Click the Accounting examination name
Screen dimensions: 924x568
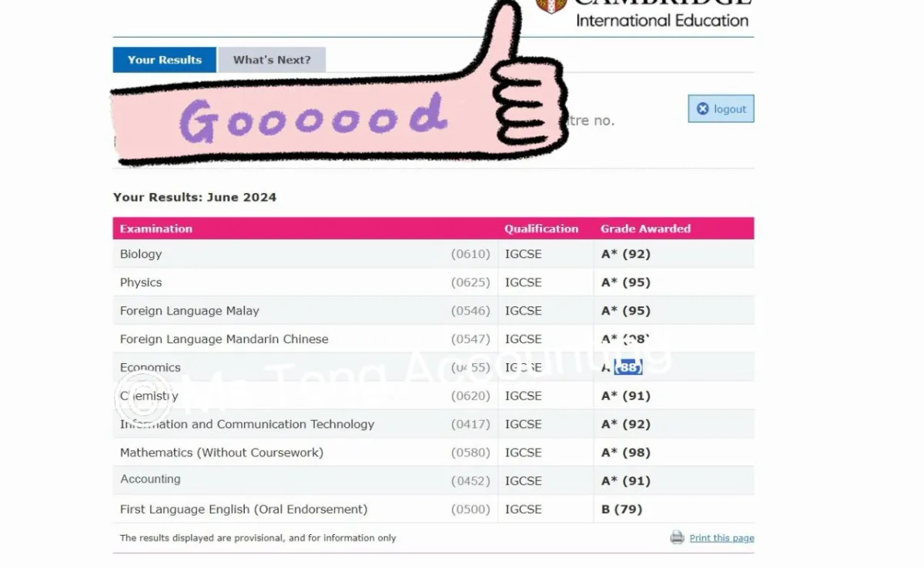[x=150, y=479]
